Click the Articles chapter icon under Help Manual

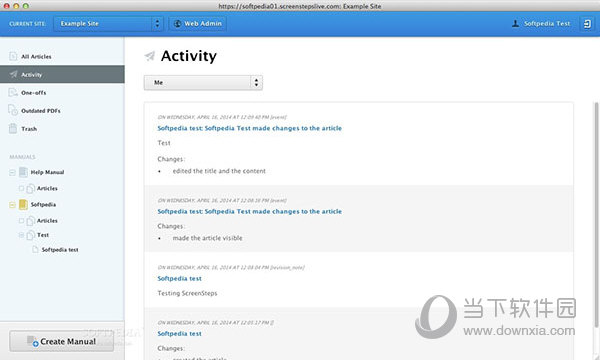point(31,188)
